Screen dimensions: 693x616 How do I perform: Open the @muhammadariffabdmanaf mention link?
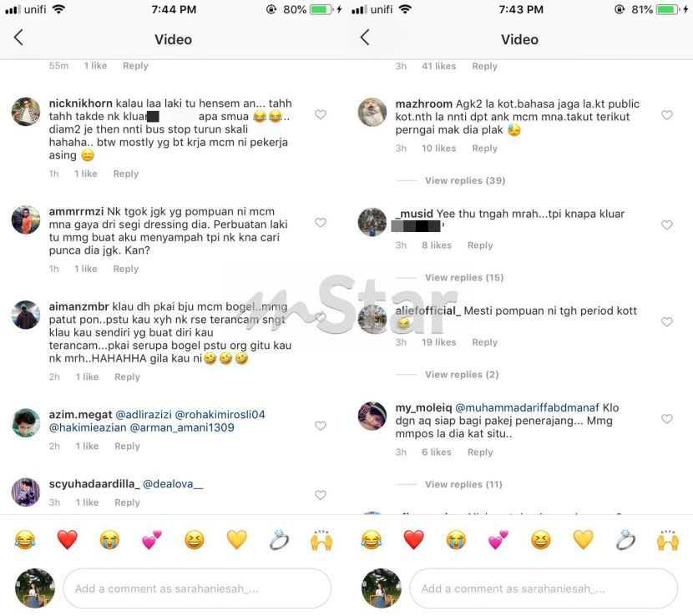(527, 407)
